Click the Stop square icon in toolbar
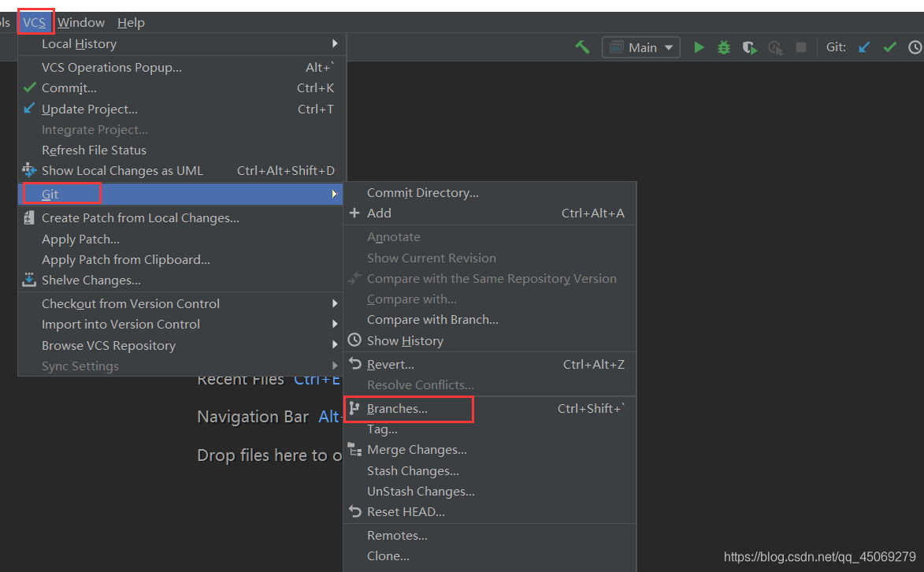Screen dimensions: 924x572 (801, 47)
